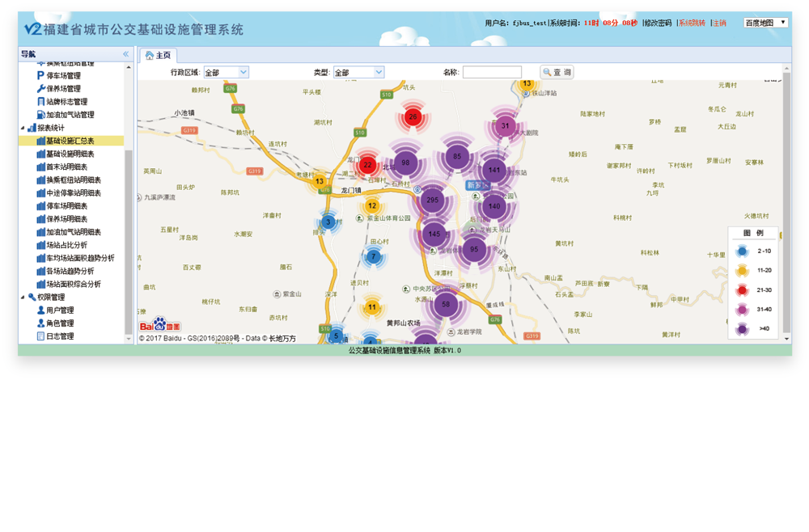Click the wrench icon for 保养场管理
This screenshot has width=809, height=532.
pyautogui.click(x=40, y=89)
